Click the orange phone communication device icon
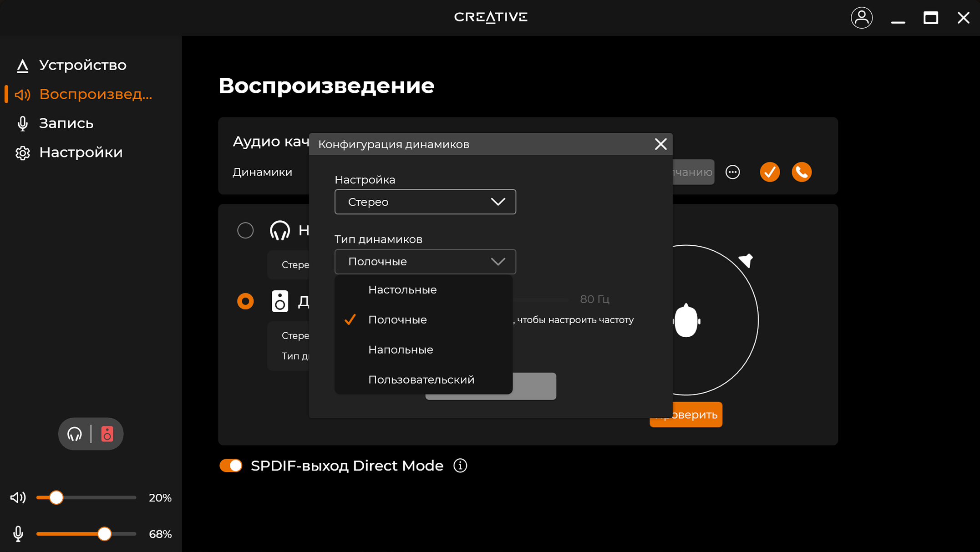The height and width of the screenshot is (552, 980). click(x=801, y=172)
